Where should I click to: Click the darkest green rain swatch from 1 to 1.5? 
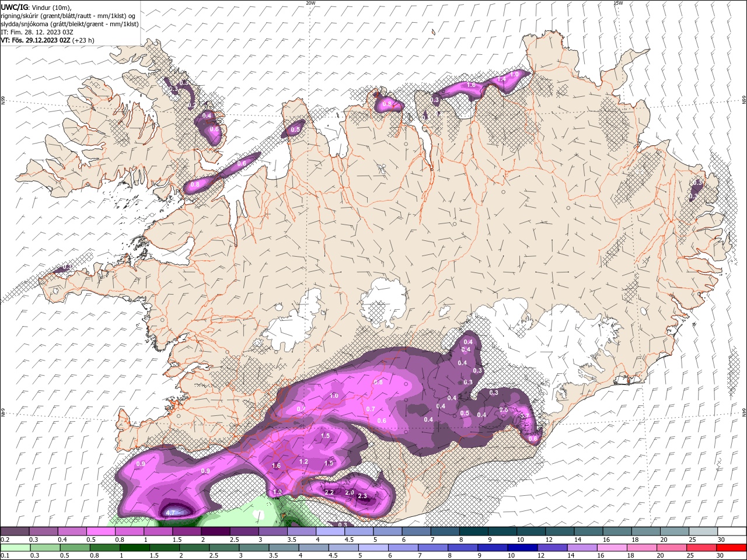(x=134, y=548)
